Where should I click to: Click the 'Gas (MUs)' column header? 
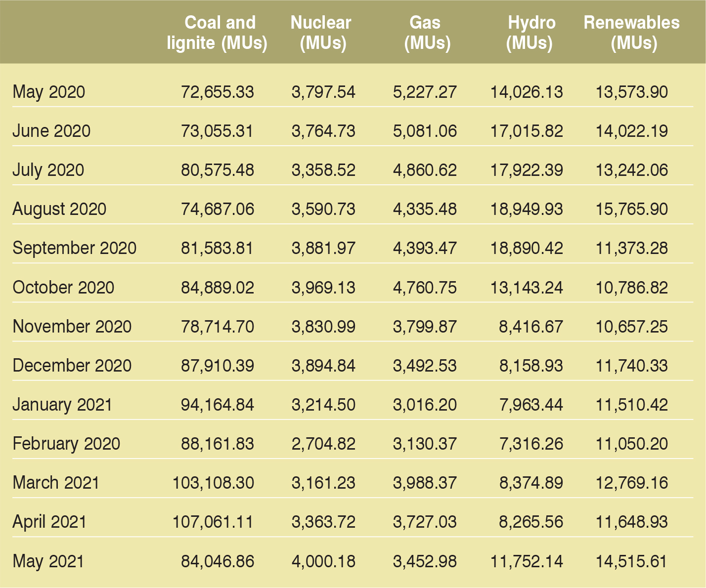click(426, 33)
